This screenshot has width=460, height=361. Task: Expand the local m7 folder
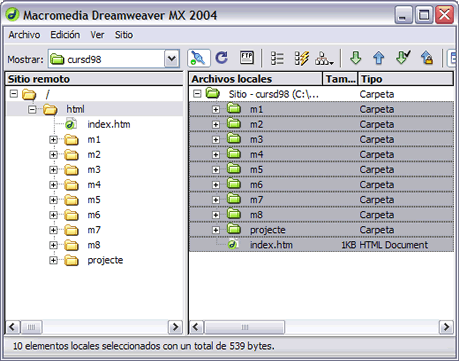(x=216, y=200)
